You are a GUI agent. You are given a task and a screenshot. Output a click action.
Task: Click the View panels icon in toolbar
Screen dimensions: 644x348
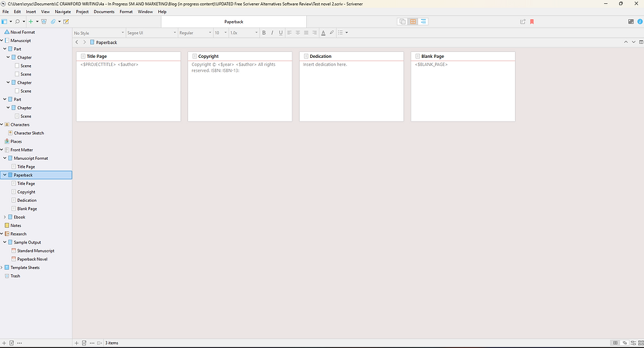coord(4,22)
